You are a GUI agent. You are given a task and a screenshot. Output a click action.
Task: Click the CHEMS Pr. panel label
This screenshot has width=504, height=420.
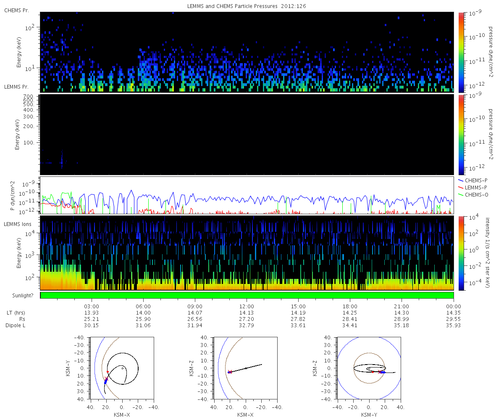point(16,10)
